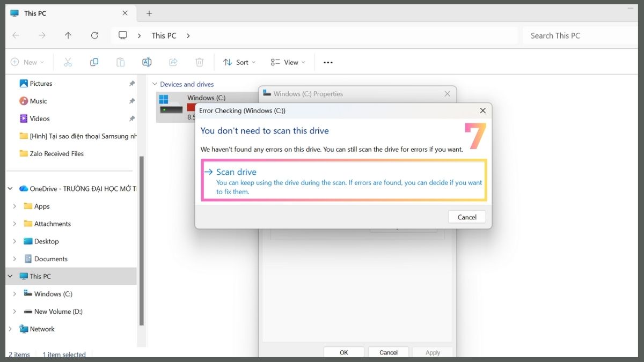Select the Apps folder in tree
This screenshot has height=362, width=644.
pyautogui.click(x=36, y=206)
